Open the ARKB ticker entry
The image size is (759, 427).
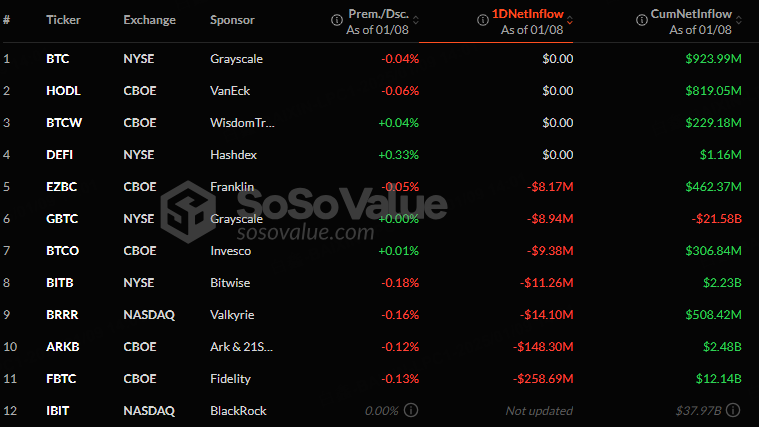coord(62,347)
